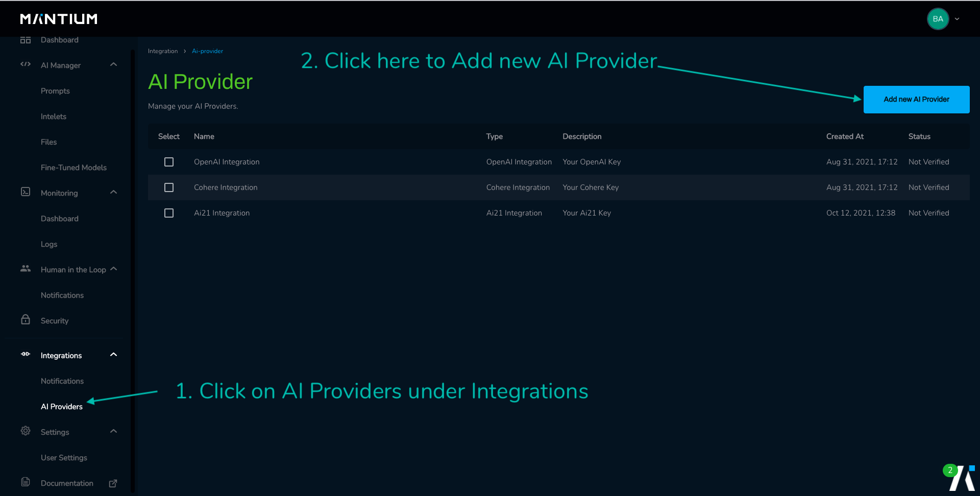Click the sidebar vertical scrollbar
The image size is (980, 496).
pos(132,271)
